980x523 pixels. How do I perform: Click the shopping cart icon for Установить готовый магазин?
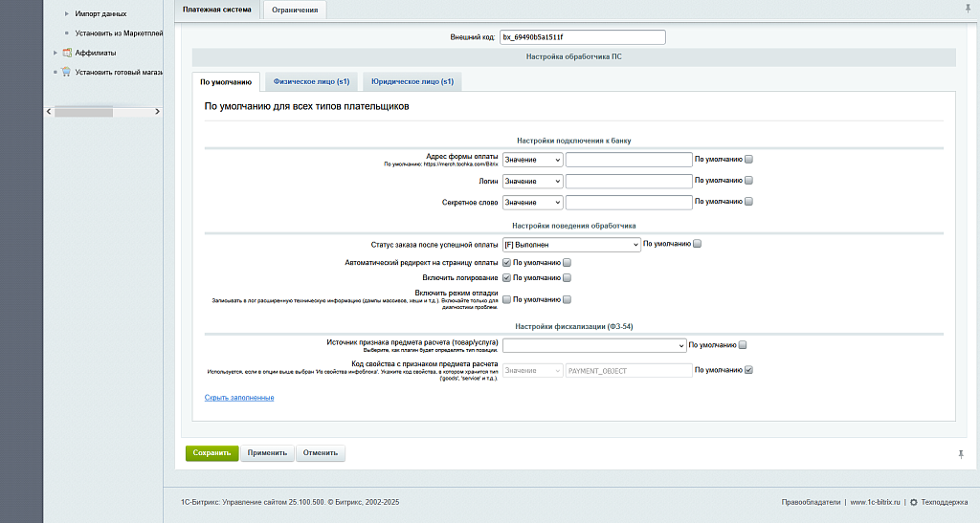click(x=67, y=72)
